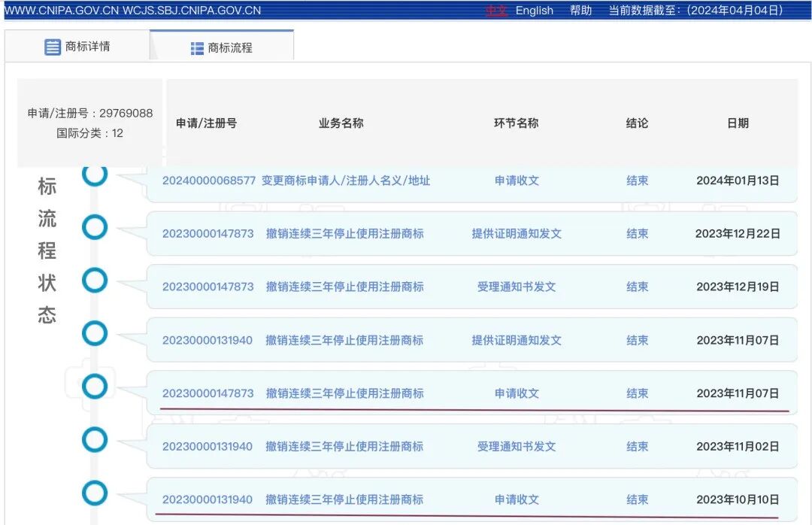This screenshot has width=812, height=525.
Task: Select the timeline node for 2023年12月19日 entry
Action: [x=95, y=281]
